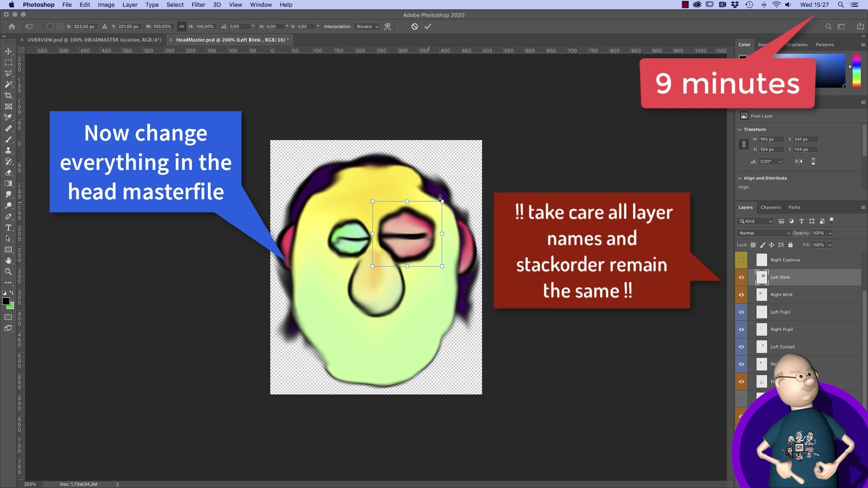The width and height of the screenshot is (868, 488).
Task: Select the Right Blink layer
Action: click(805, 295)
